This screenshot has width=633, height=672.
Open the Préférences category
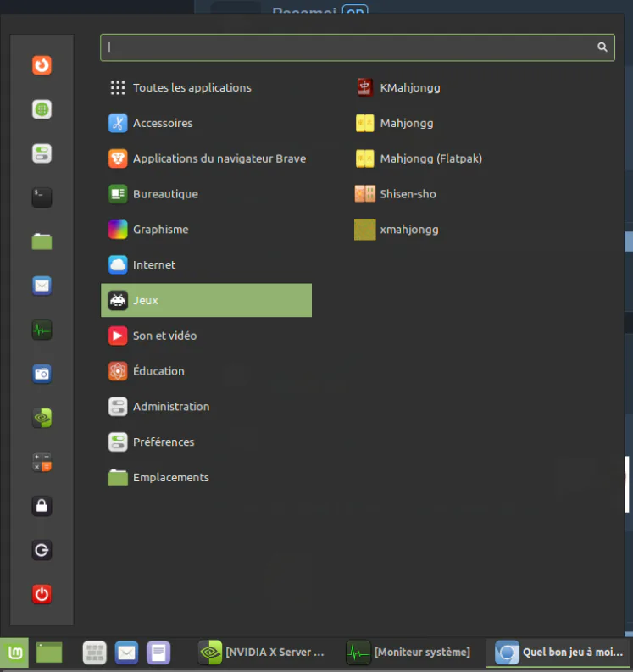click(206, 442)
